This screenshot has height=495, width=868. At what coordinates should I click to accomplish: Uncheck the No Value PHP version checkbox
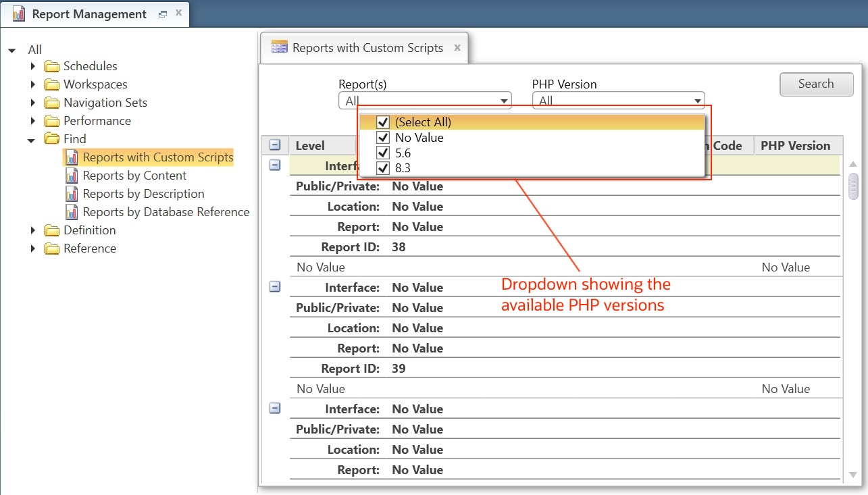point(383,138)
